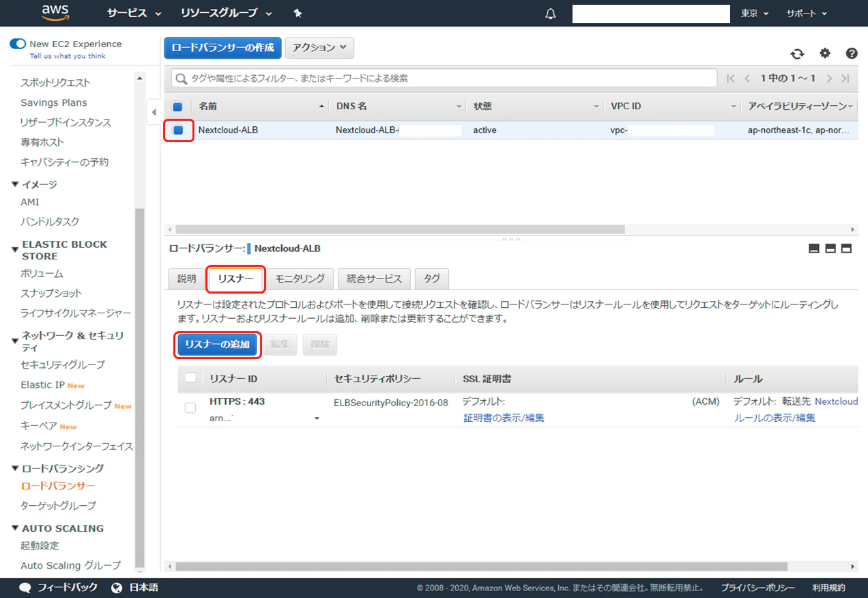868x598 pixels.
Task: Open the サポート dropdown
Action: click(x=807, y=14)
